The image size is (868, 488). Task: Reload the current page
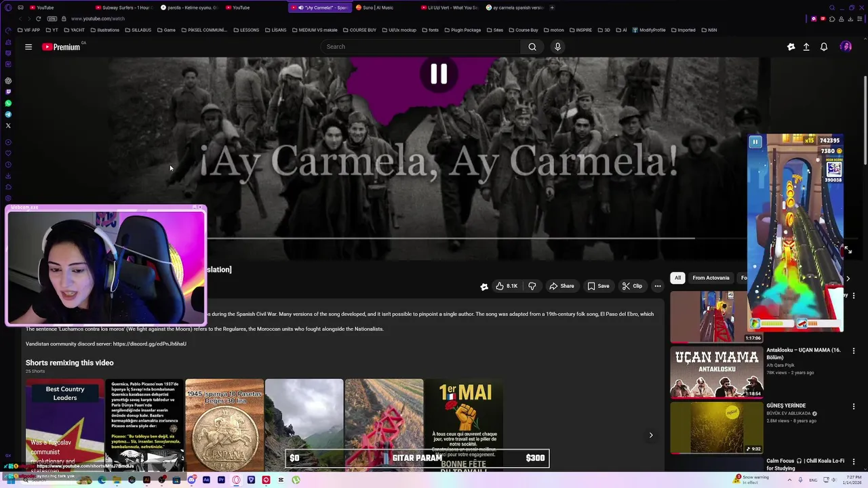pyautogui.click(x=38, y=18)
